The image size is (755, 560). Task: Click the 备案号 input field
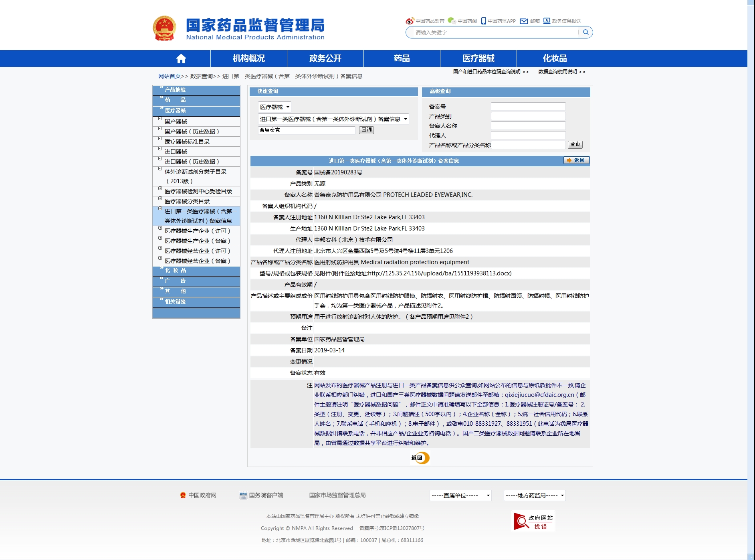[x=528, y=107]
